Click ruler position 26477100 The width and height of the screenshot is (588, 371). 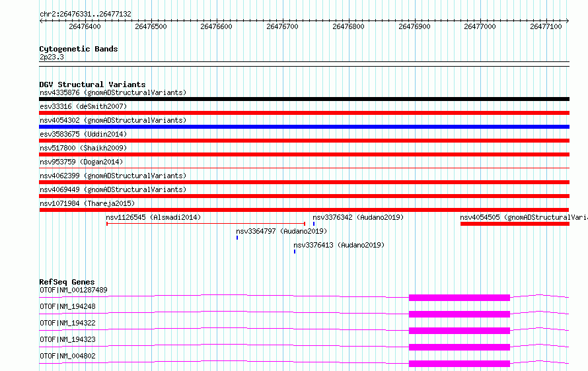pyautogui.click(x=546, y=26)
